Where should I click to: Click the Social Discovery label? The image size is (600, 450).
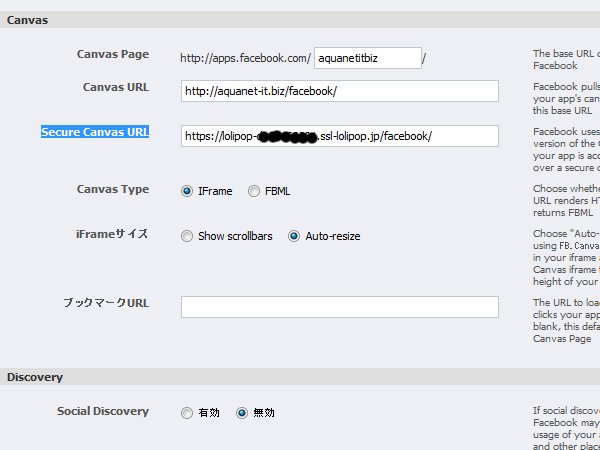tap(103, 411)
